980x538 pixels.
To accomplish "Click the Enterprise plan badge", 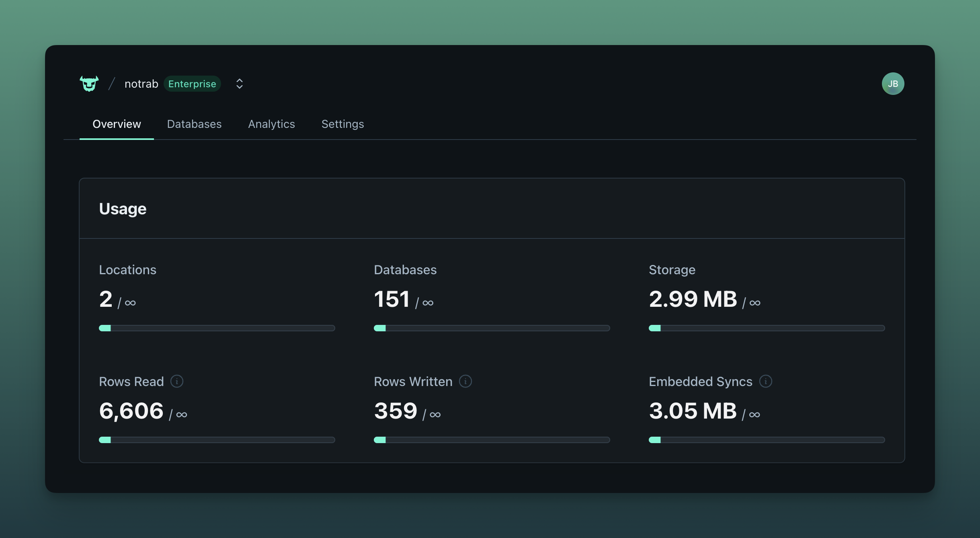I will [x=192, y=84].
